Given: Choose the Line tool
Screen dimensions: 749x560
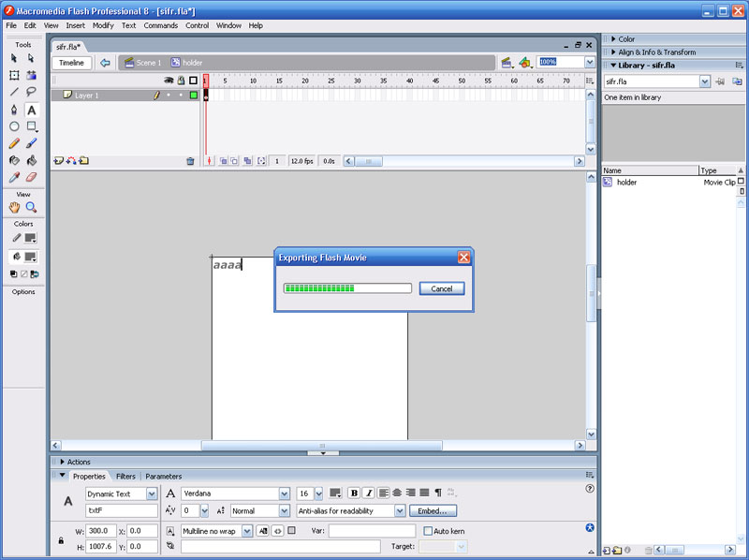Looking at the screenshot, I should click(14, 92).
